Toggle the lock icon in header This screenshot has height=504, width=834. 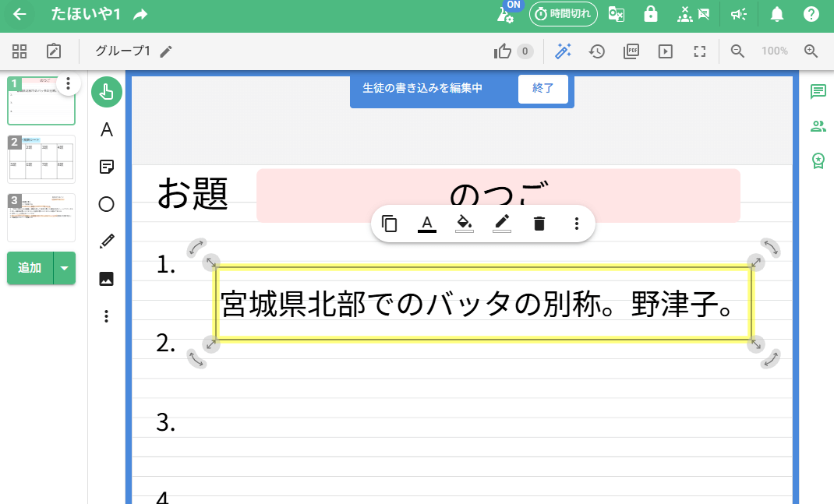(650, 14)
